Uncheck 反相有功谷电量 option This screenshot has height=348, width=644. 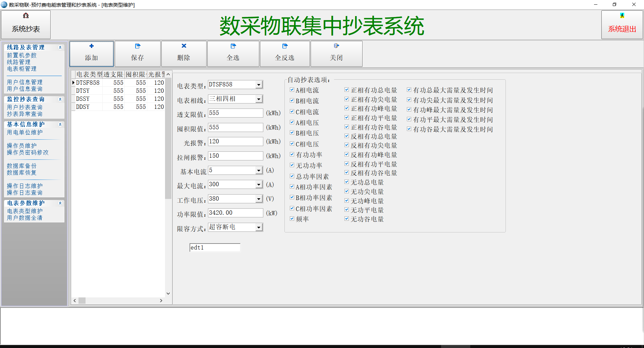tap(346, 172)
